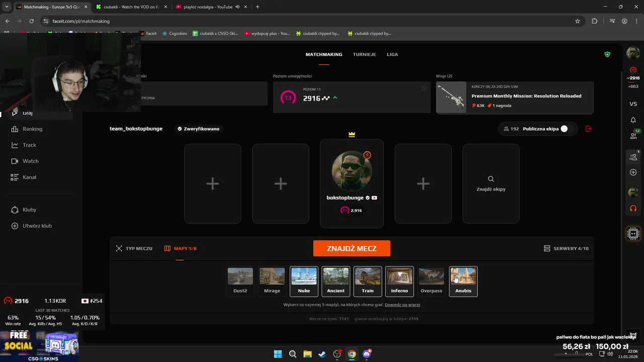This screenshot has height=362, width=644.
Task: Open bokstopbunge player avatar
Action: pos(352,170)
